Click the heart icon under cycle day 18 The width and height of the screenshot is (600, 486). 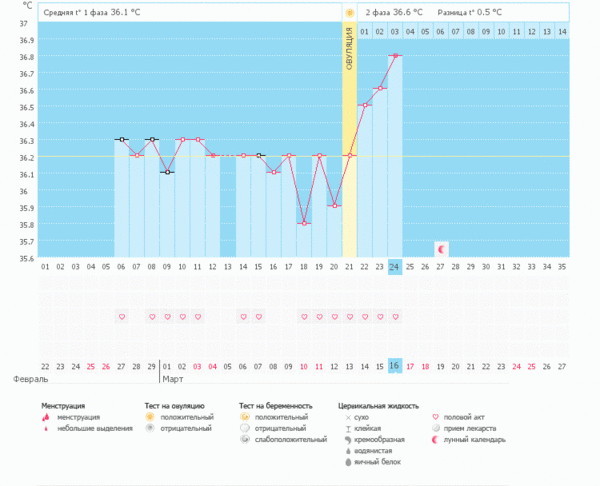point(304,317)
